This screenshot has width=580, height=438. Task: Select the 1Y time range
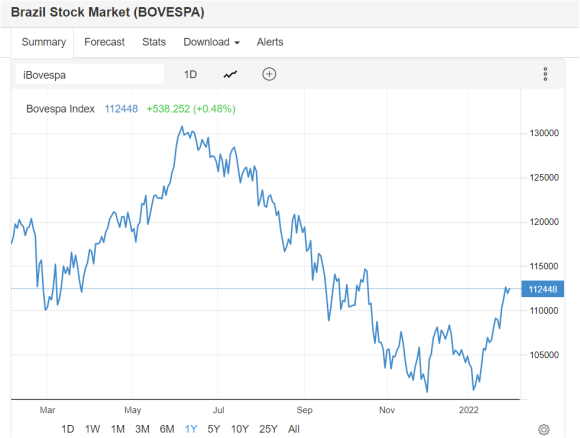click(x=191, y=429)
